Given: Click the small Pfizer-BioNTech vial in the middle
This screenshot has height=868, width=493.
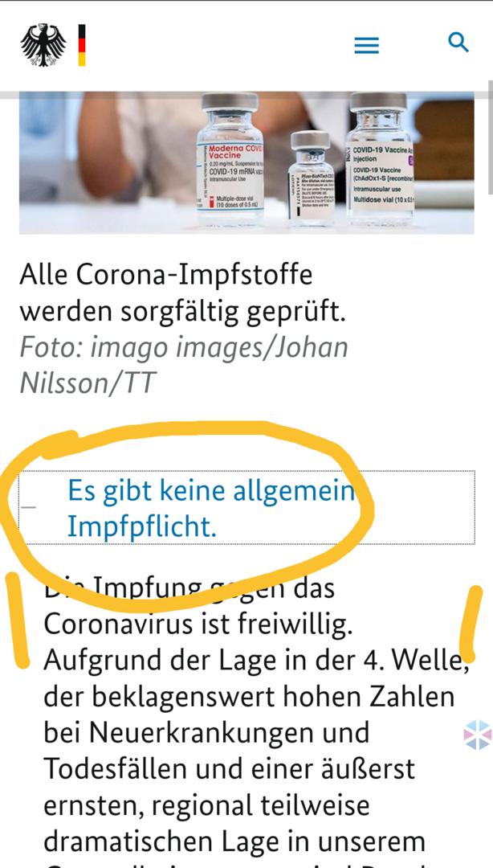Looking at the screenshot, I should (x=312, y=178).
